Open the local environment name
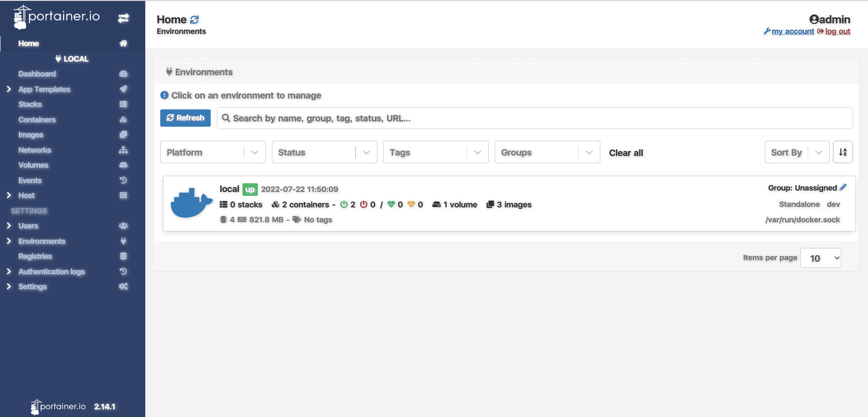Viewport: 868px width, 417px height. 229,189
